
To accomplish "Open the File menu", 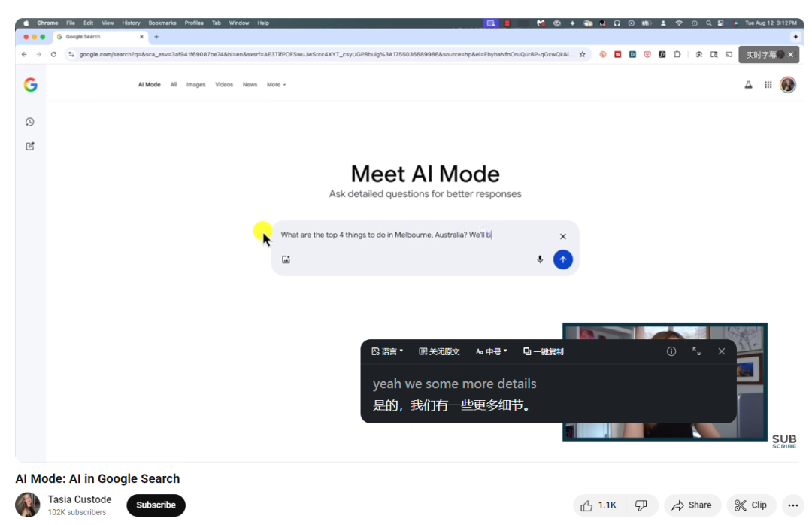I will pos(71,23).
